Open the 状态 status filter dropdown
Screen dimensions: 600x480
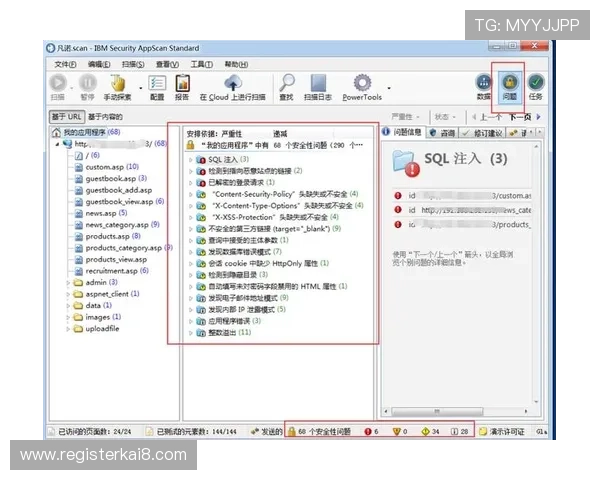pyautogui.click(x=445, y=117)
